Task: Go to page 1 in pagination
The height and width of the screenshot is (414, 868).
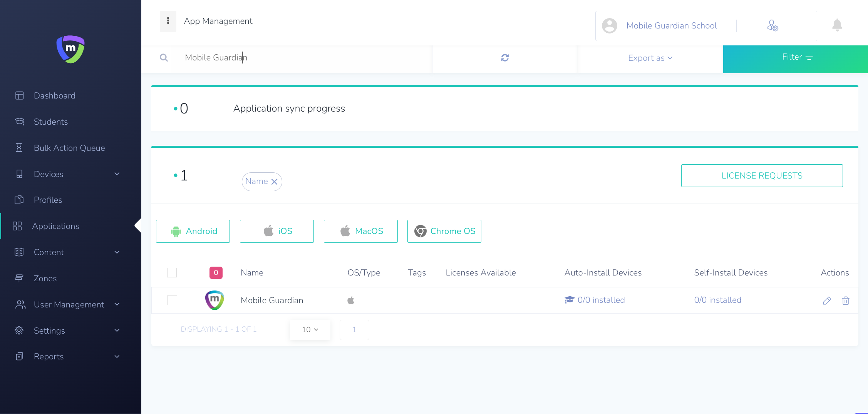Action: [x=354, y=330]
